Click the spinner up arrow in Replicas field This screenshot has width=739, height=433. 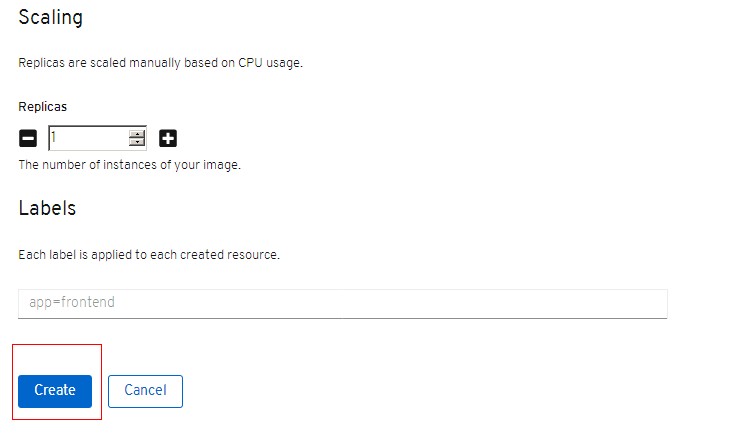click(137, 134)
